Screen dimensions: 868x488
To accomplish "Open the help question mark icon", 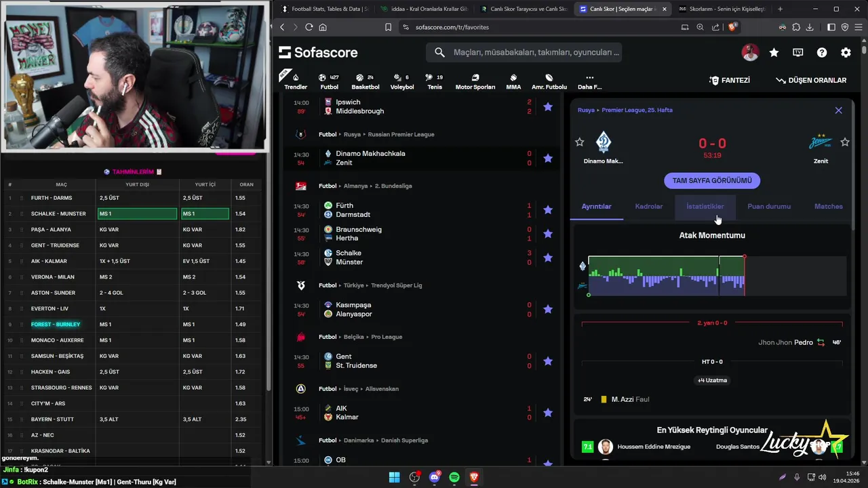I will click(822, 52).
